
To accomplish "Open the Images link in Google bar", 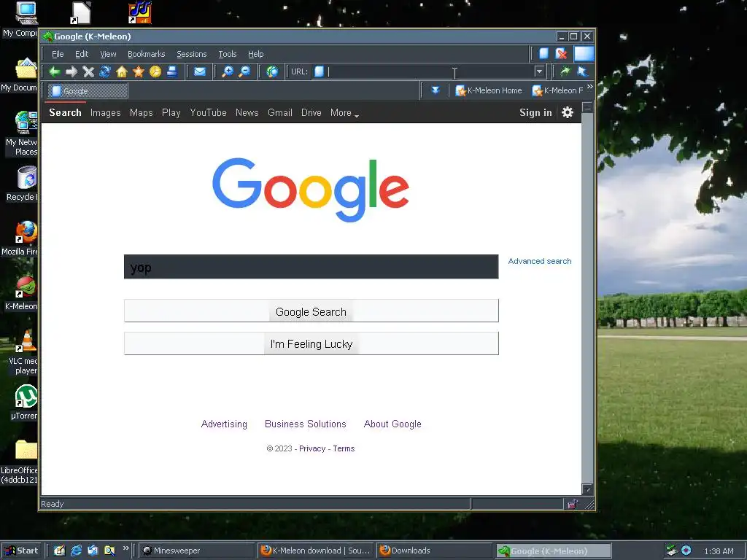I will coord(105,113).
